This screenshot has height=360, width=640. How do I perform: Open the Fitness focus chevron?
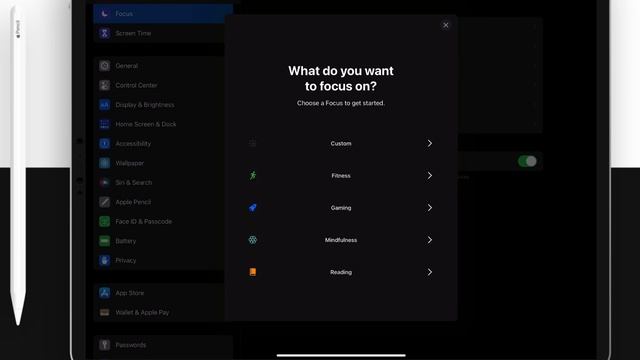click(430, 176)
